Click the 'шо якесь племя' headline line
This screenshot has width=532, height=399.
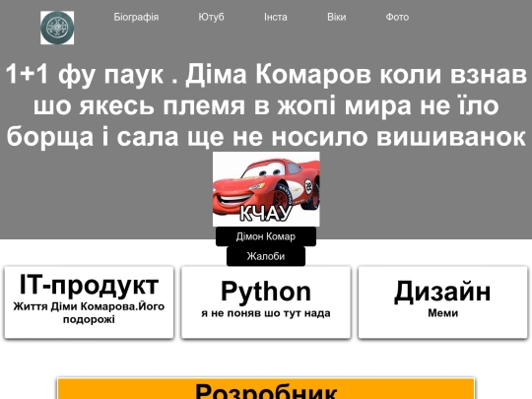click(266, 105)
